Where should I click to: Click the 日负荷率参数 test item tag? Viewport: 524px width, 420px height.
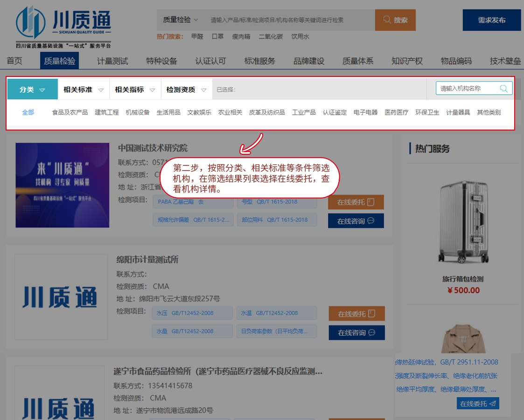(276, 331)
